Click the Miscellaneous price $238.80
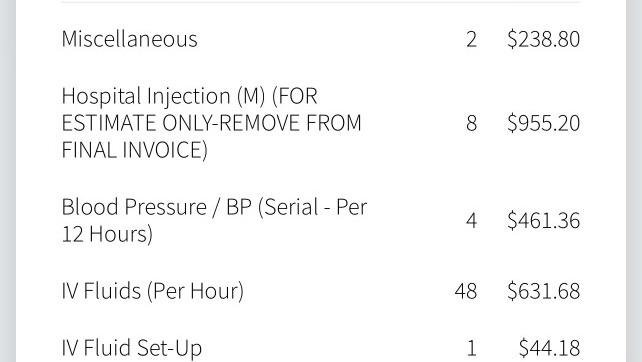 click(543, 39)
